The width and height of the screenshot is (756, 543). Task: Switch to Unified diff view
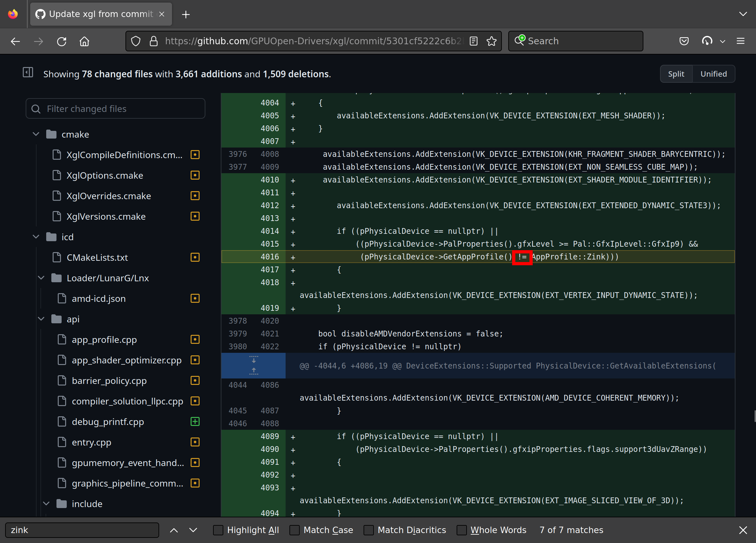[x=713, y=74]
